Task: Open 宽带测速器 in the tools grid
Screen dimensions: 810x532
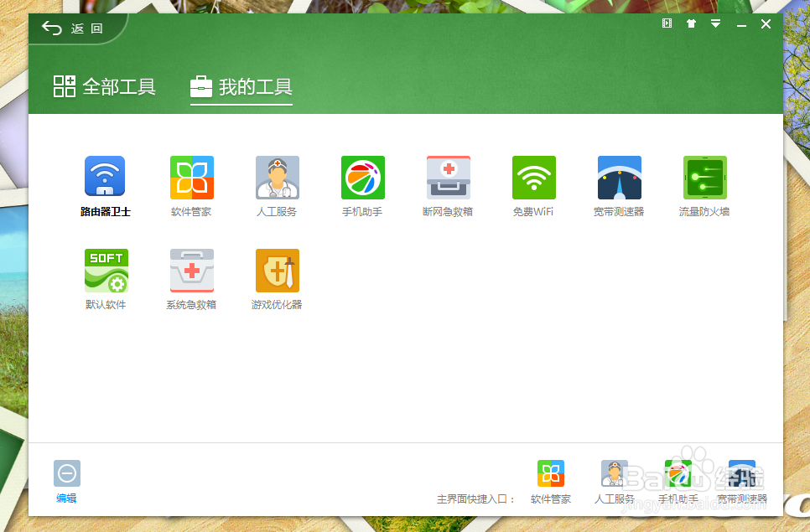Action: (x=620, y=178)
